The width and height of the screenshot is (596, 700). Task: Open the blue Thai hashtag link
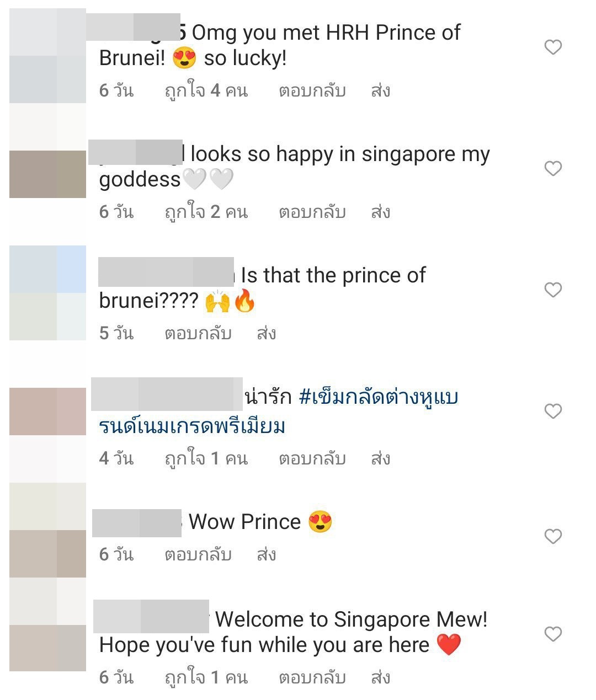tap(278, 412)
